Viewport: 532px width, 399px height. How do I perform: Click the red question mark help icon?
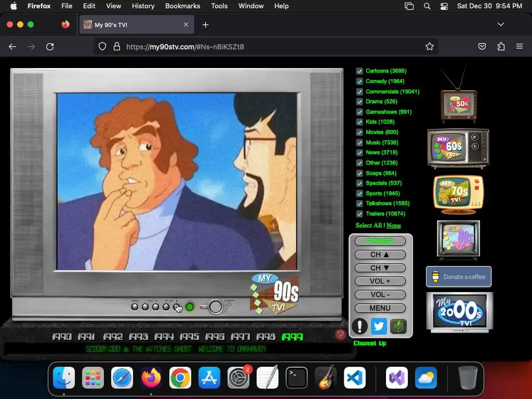[340, 335]
